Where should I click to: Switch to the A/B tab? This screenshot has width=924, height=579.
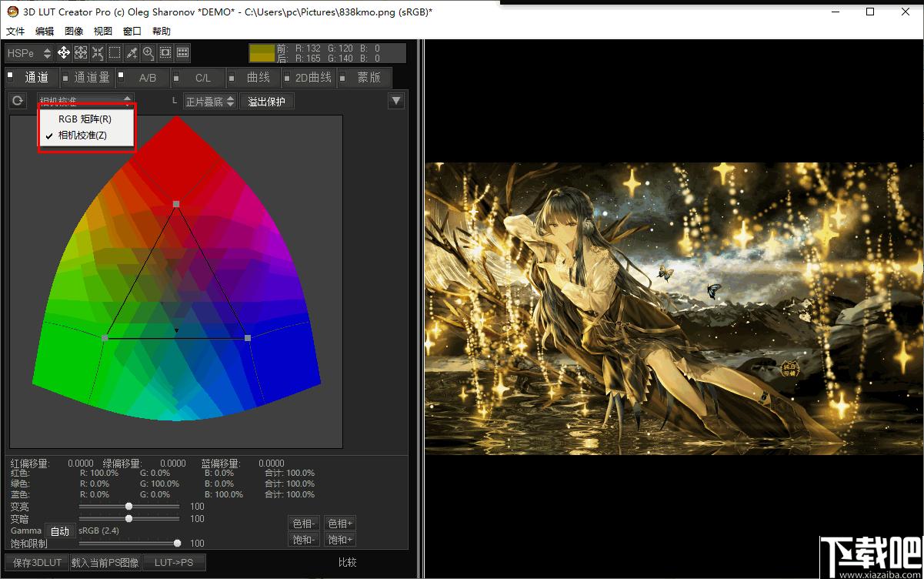144,77
